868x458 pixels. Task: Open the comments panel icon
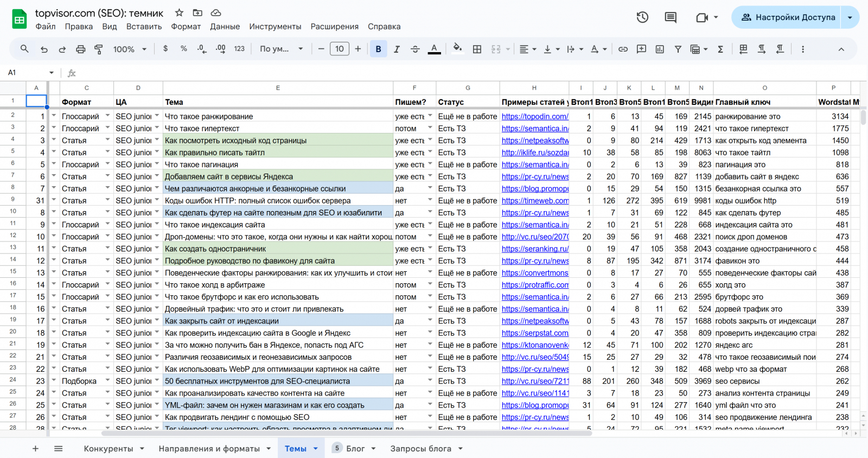671,17
